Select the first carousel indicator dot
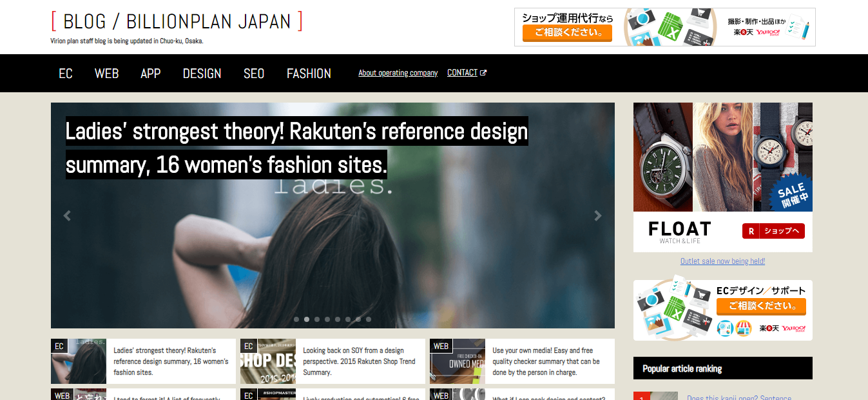This screenshot has height=400, width=868. 296,319
